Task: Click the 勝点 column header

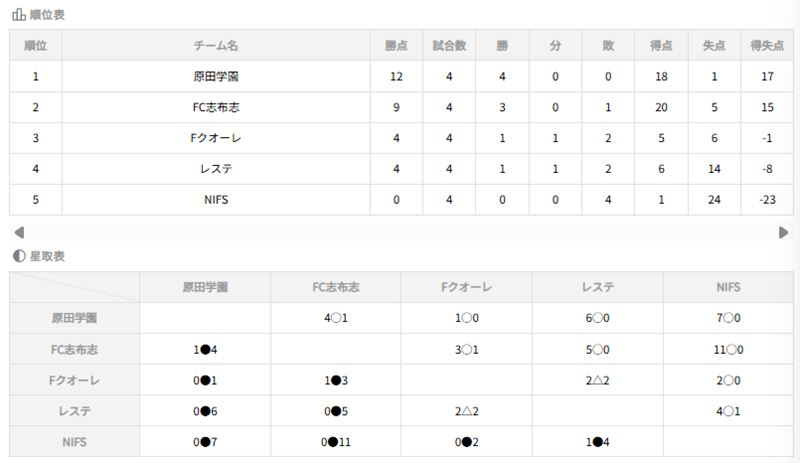Action: click(x=396, y=46)
